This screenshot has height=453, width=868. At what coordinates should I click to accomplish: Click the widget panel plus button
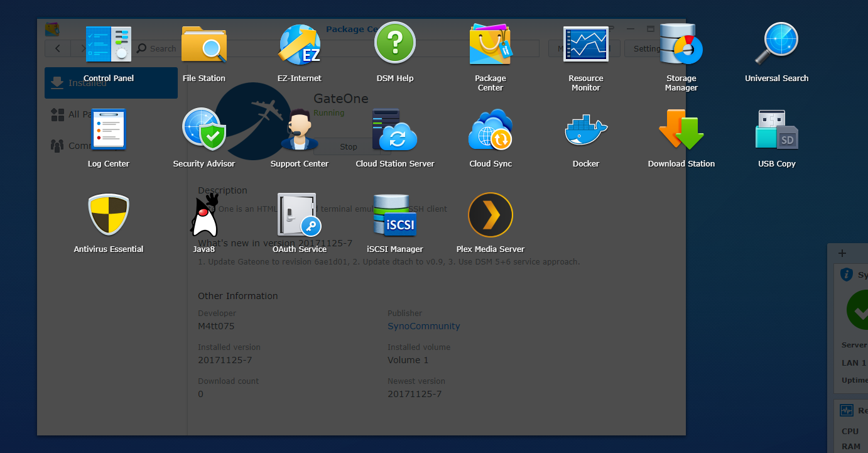[842, 253]
